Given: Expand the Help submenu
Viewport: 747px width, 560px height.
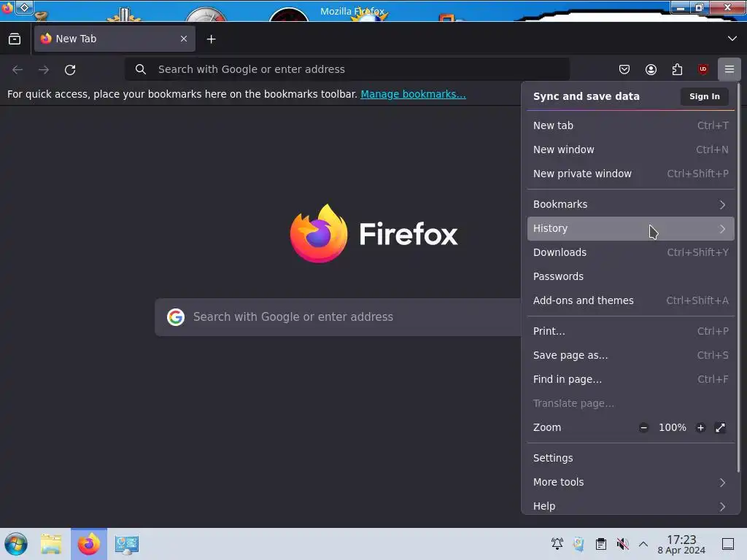Looking at the screenshot, I should tap(631, 506).
